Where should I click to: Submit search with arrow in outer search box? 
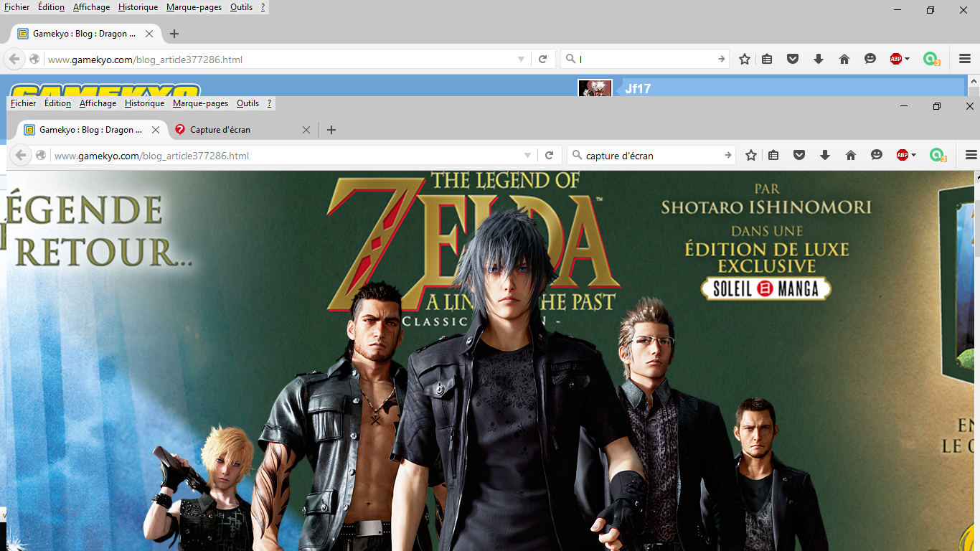[x=722, y=60]
